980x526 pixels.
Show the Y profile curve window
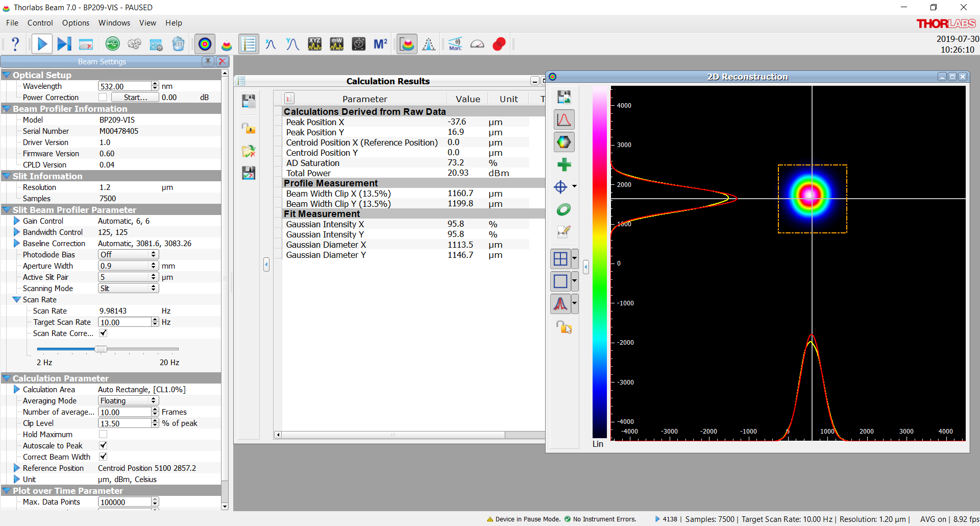click(x=292, y=44)
